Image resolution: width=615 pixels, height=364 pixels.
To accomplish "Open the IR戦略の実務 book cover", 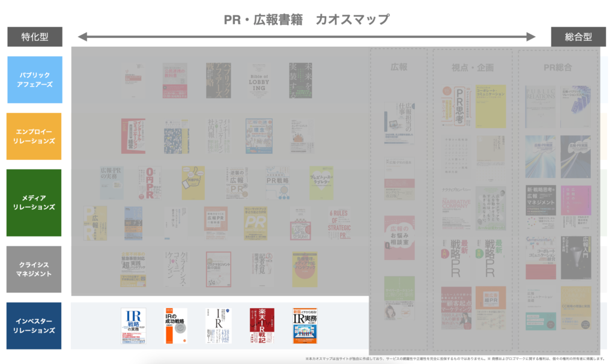I will tap(133, 326).
